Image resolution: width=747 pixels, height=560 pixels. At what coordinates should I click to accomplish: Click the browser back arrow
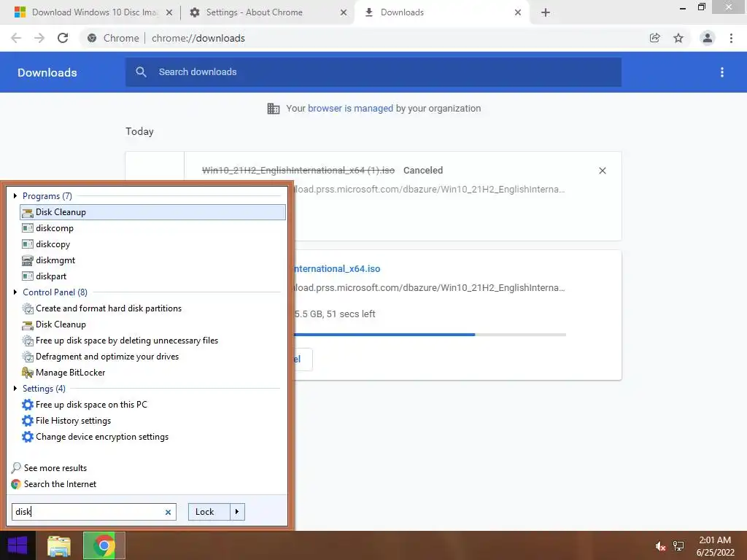[x=16, y=38]
